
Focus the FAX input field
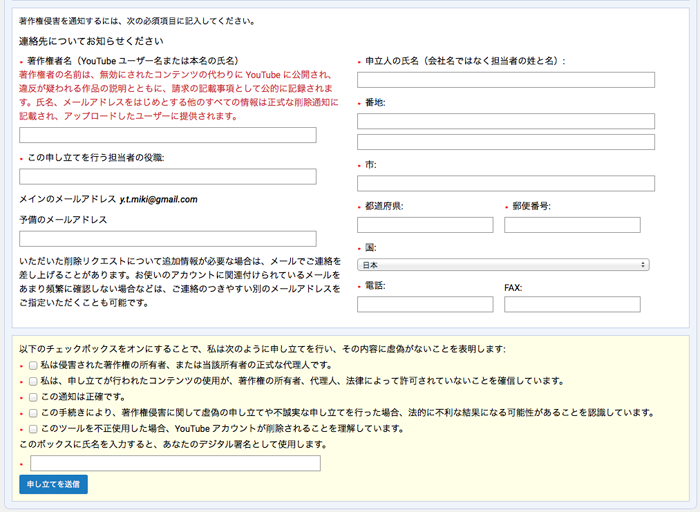click(572, 304)
